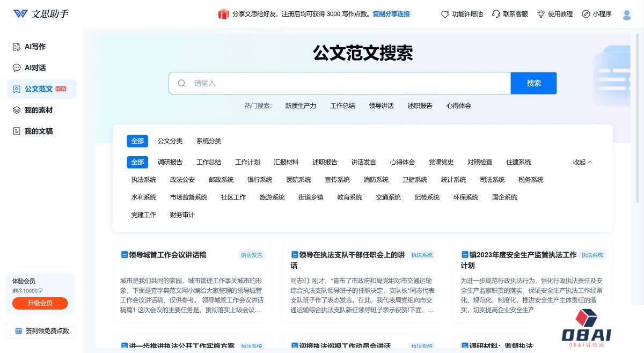Switch to the 公文分类 tab
The image size is (644, 353).
pos(170,141)
